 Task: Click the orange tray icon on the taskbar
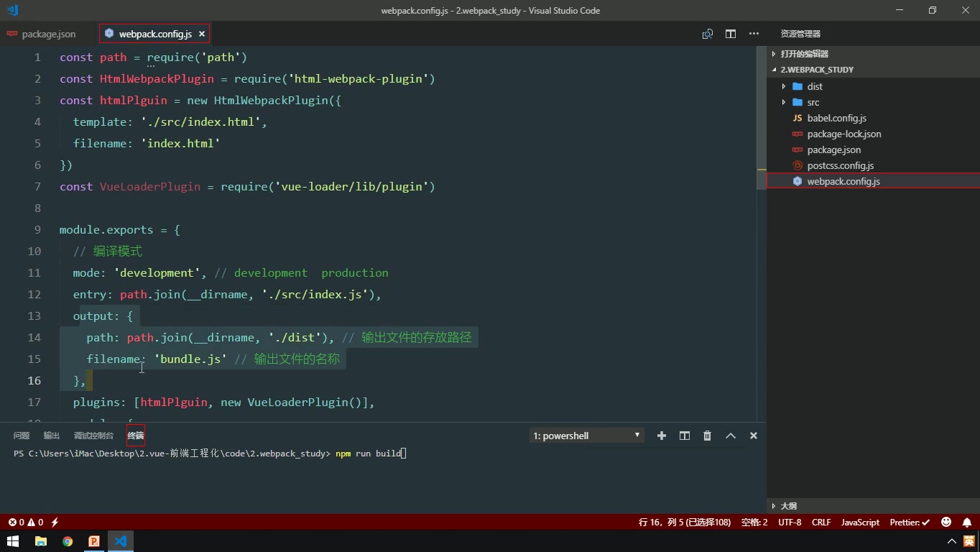point(969,541)
